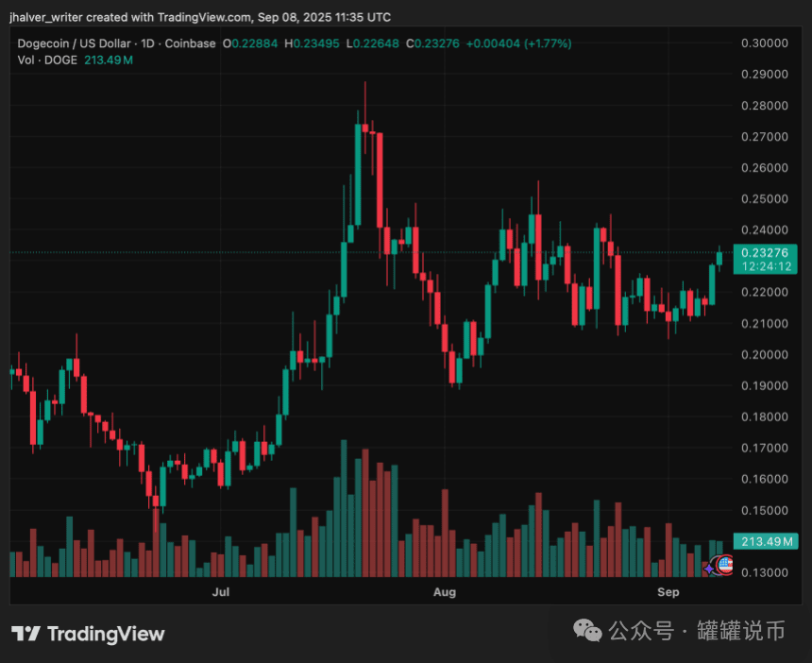
Task: Click the Jul label on the time axis
Action: (221, 592)
